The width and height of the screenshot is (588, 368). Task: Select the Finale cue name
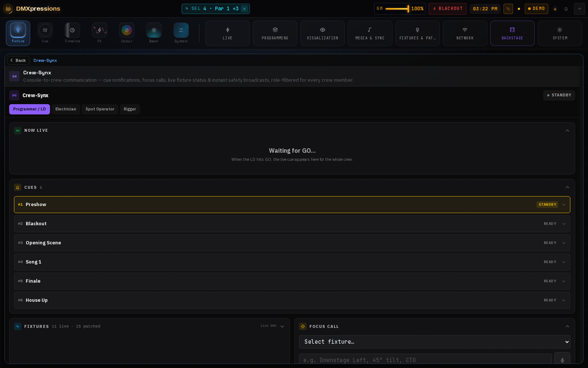click(33, 281)
